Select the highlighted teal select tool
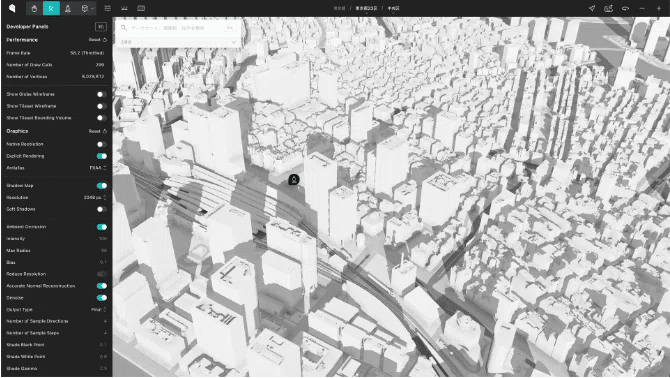Screen dimensions: 670x378 (51, 9)
